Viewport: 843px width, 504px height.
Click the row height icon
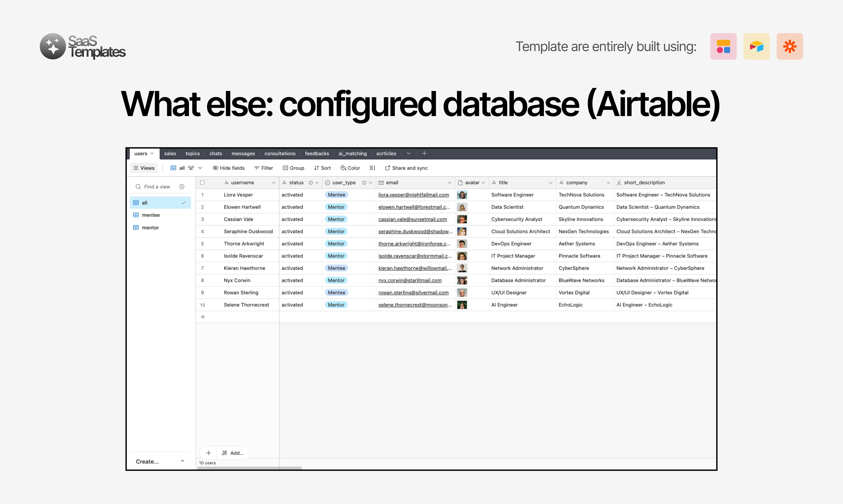372,168
